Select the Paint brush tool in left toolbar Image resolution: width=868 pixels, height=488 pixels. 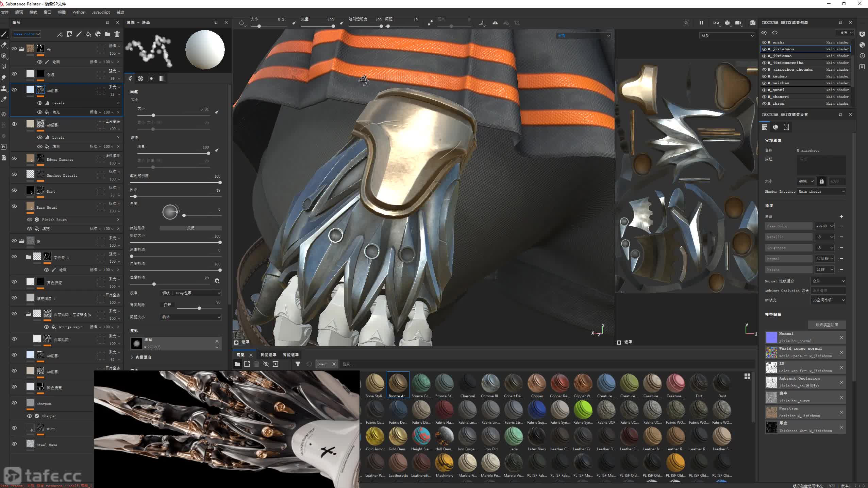tap(4, 34)
